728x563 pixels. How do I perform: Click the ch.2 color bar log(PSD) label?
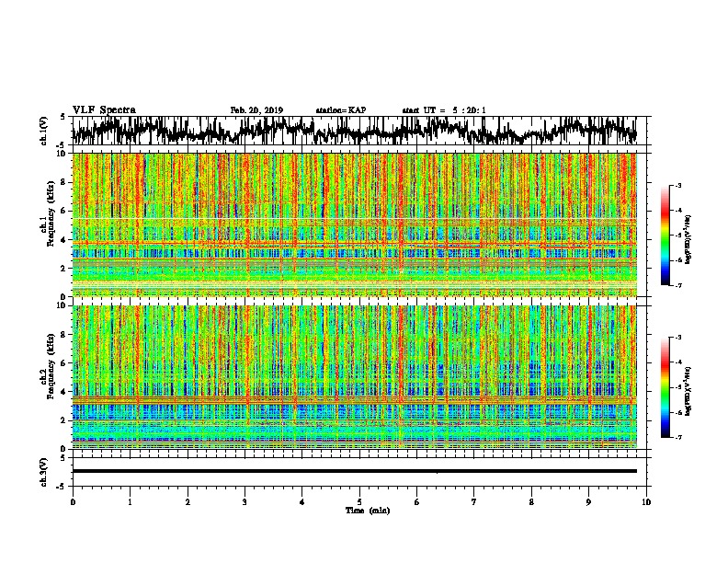point(688,391)
